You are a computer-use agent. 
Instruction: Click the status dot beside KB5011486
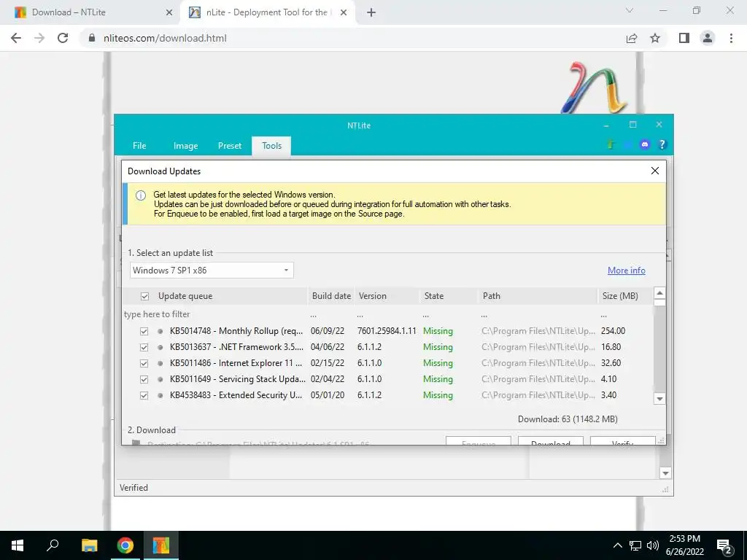click(x=160, y=363)
